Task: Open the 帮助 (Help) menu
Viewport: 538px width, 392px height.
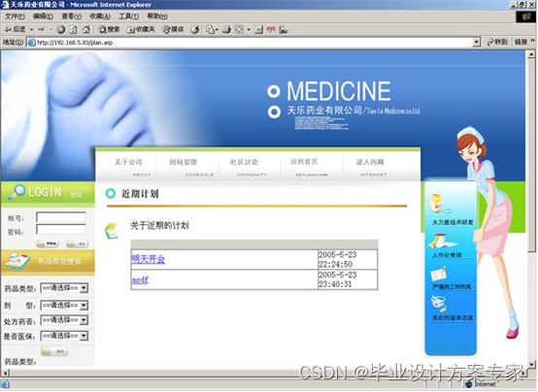Action: 157,16
